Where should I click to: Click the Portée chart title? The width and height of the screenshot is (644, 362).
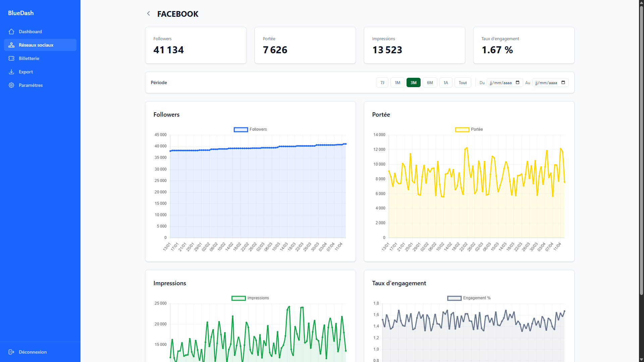coord(381,115)
